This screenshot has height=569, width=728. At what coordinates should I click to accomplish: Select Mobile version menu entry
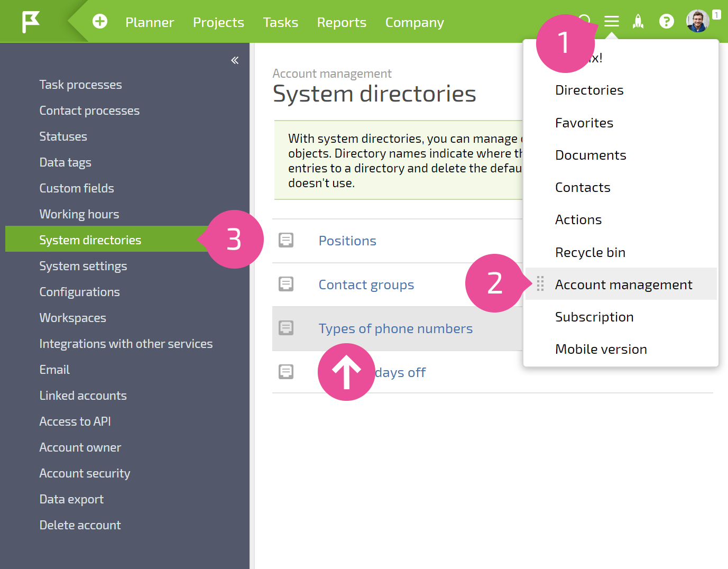(x=601, y=349)
